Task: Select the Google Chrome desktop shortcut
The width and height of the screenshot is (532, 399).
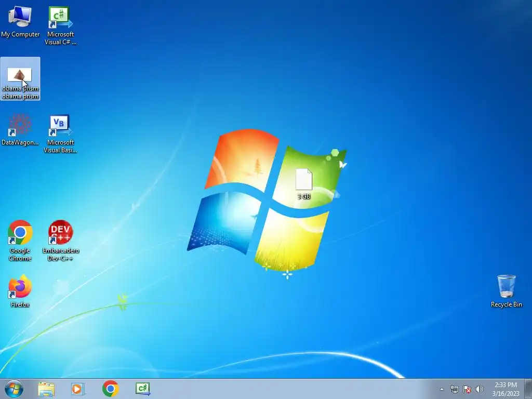Action: coord(20,241)
